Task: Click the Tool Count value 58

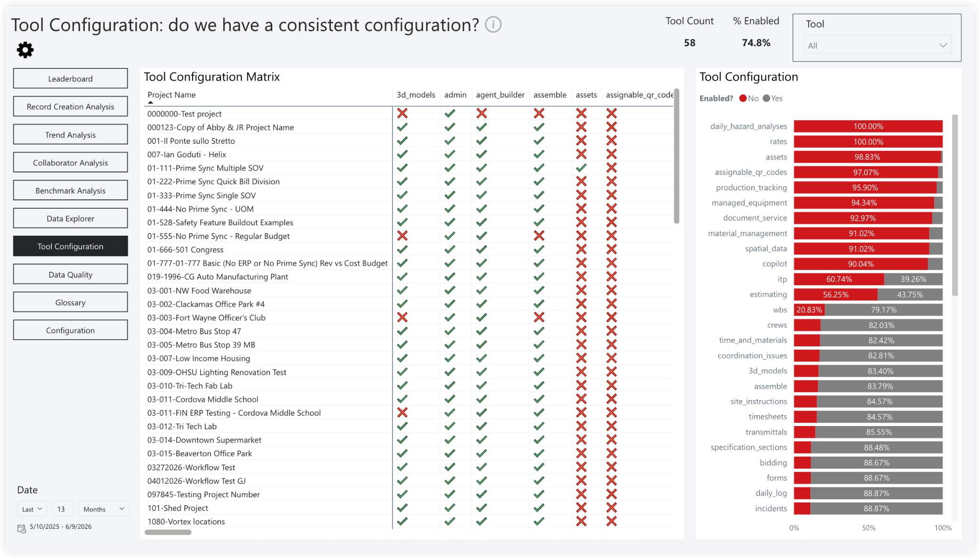Action: [690, 43]
